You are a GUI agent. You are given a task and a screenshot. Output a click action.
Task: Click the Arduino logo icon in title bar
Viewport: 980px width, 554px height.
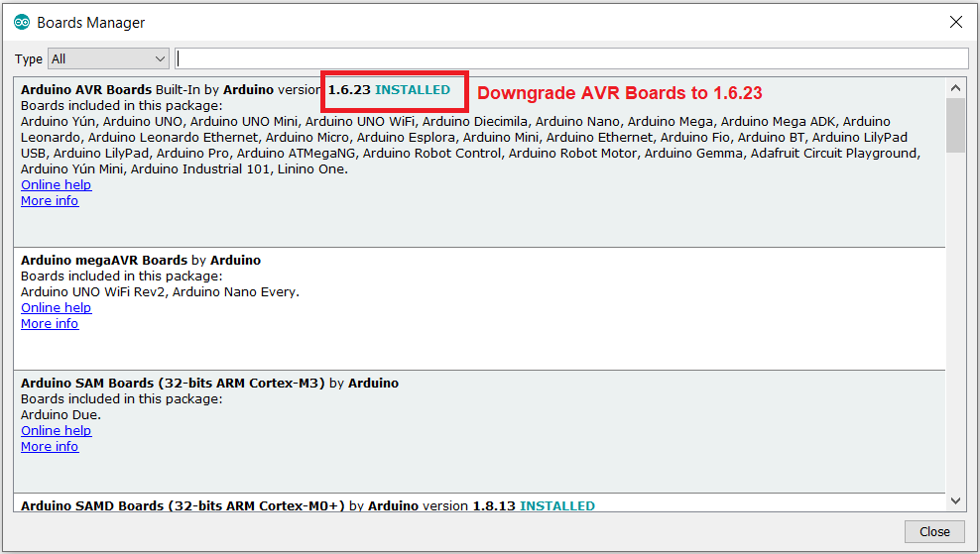click(x=22, y=23)
